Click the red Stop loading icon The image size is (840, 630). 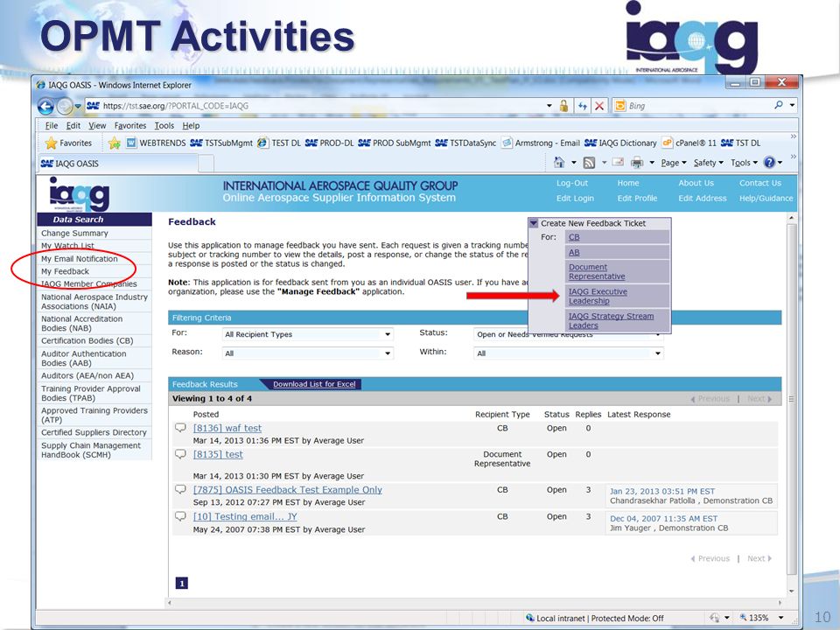click(599, 106)
